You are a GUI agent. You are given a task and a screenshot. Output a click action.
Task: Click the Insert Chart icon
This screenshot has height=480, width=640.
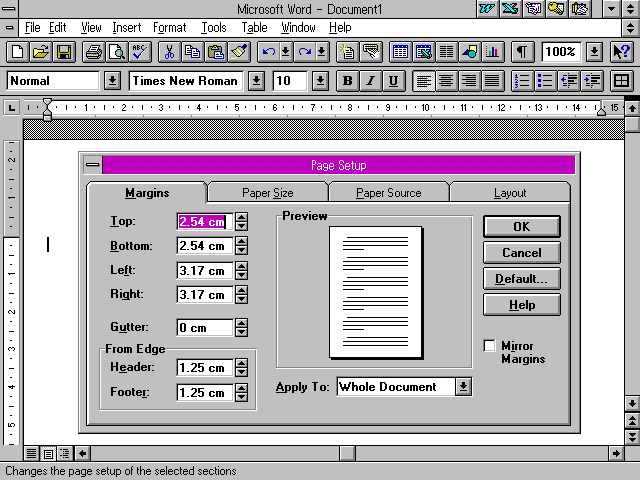[x=493, y=52]
